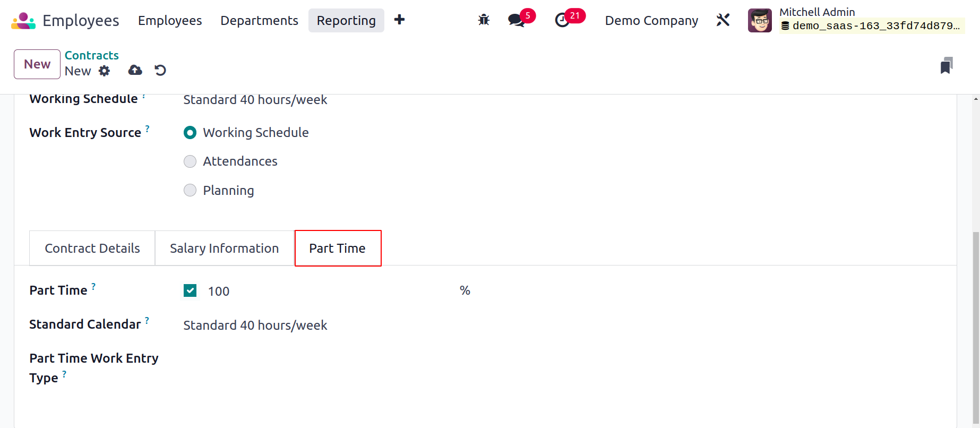This screenshot has width=980, height=428.
Task: Click the gear actions icon next to New
Action: coord(105,71)
